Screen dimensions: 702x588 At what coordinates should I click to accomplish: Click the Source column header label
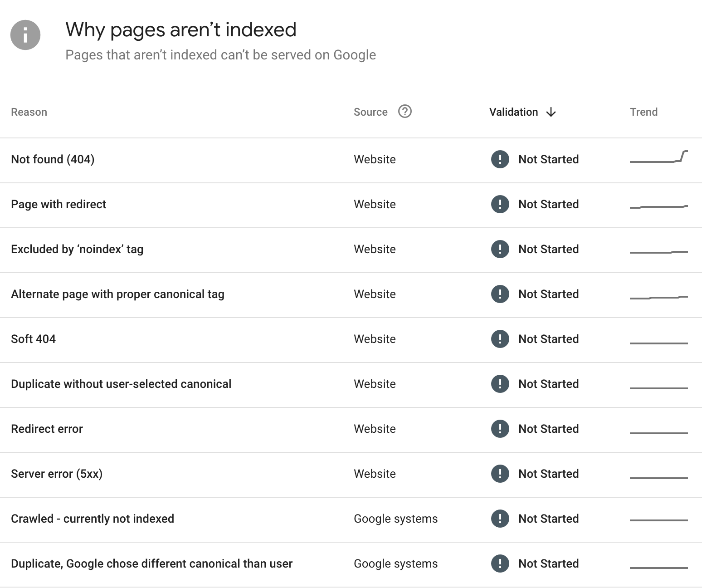click(x=370, y=112)
